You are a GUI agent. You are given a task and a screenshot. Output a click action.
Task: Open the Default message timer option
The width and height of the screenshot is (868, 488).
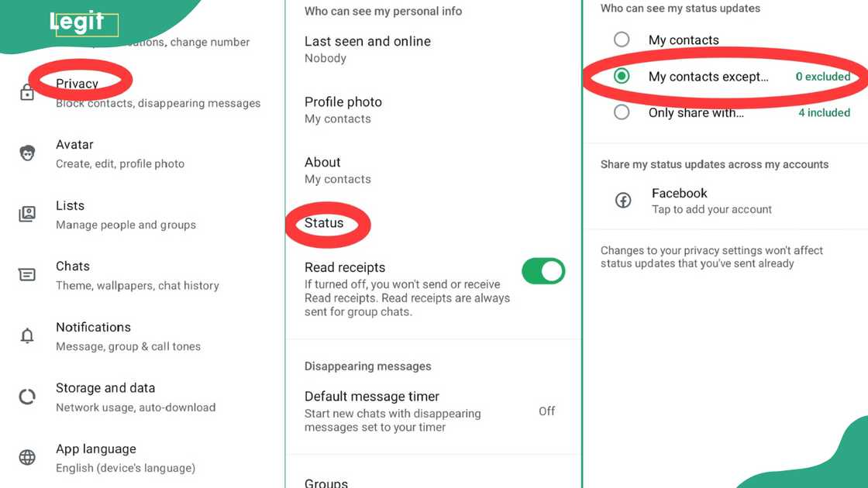coord(433,411)
